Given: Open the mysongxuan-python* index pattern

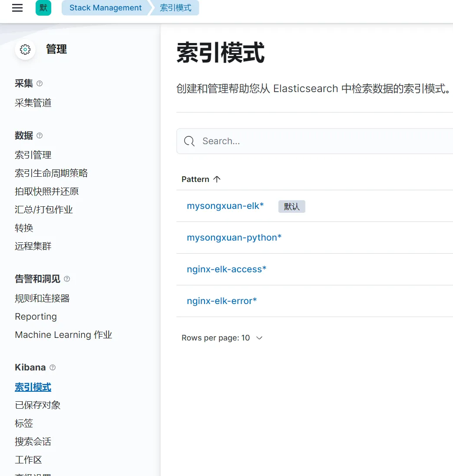Looking at the screenshot, I should tap(234, 238).
